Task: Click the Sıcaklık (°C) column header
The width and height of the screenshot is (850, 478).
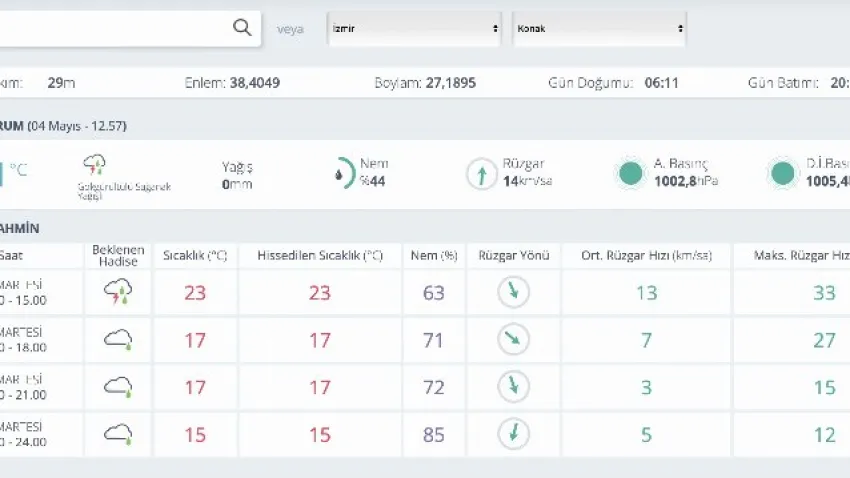Action: [x=196, y=256]
